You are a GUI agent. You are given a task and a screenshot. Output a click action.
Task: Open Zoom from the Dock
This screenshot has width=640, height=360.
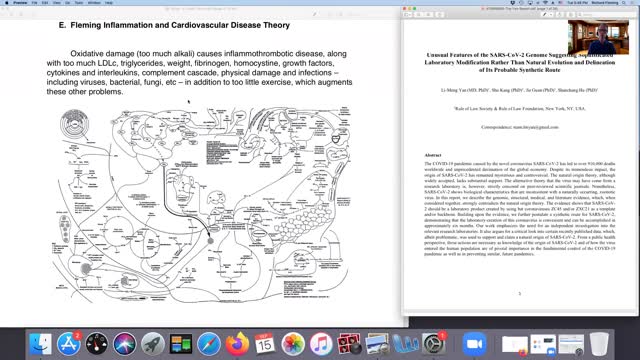coord(474,344)
